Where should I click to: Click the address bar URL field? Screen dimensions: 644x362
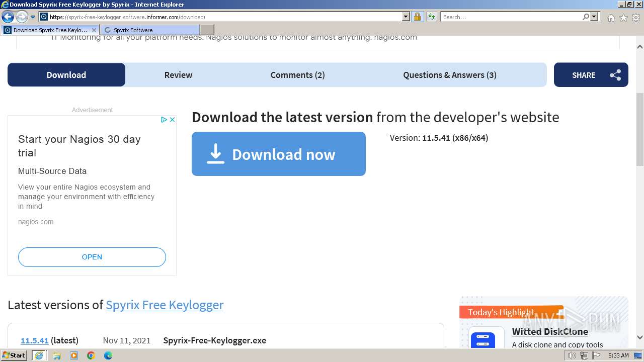click(x=225, y=17)
